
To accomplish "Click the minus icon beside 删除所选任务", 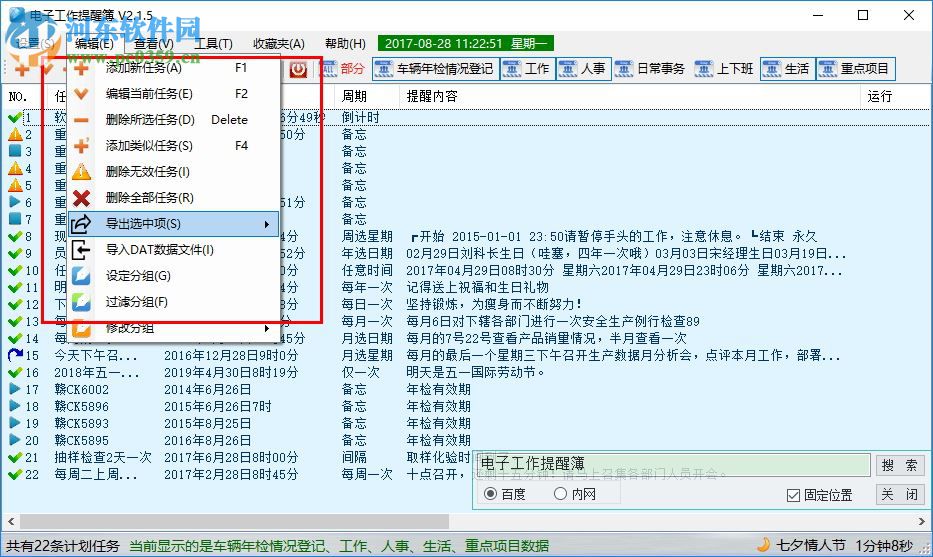I will click(x=82, y=120).
